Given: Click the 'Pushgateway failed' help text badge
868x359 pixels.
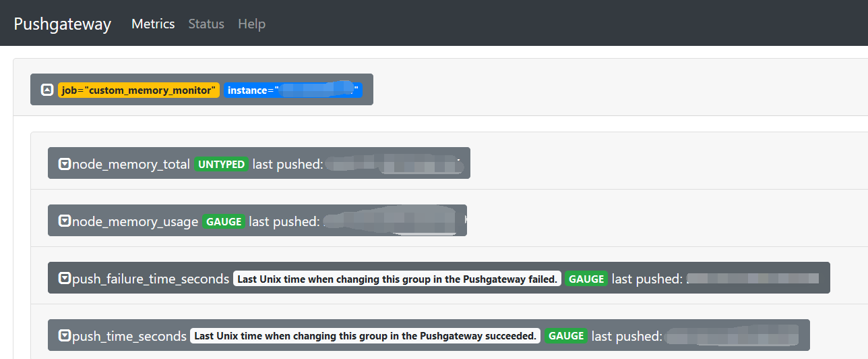Looking at the screenshot, I should point(398,279).
